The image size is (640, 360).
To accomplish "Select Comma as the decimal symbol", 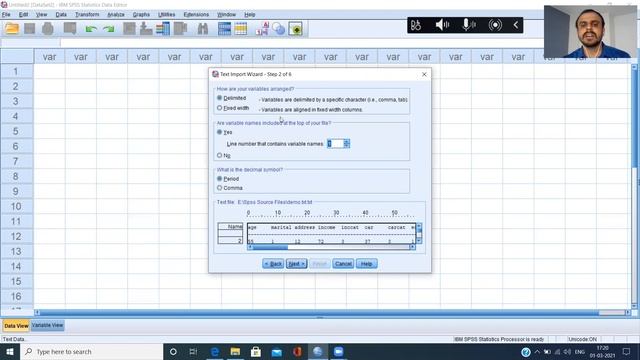I will click(220, 188).
